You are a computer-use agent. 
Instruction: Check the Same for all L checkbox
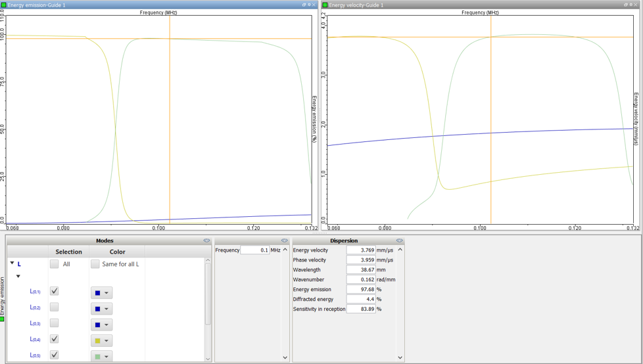95,264
